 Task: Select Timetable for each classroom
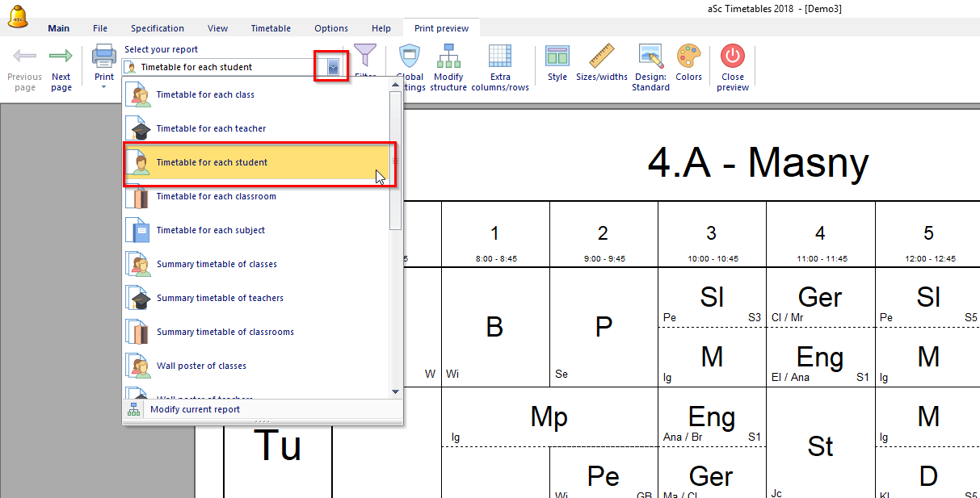click(x=216, y=197)
